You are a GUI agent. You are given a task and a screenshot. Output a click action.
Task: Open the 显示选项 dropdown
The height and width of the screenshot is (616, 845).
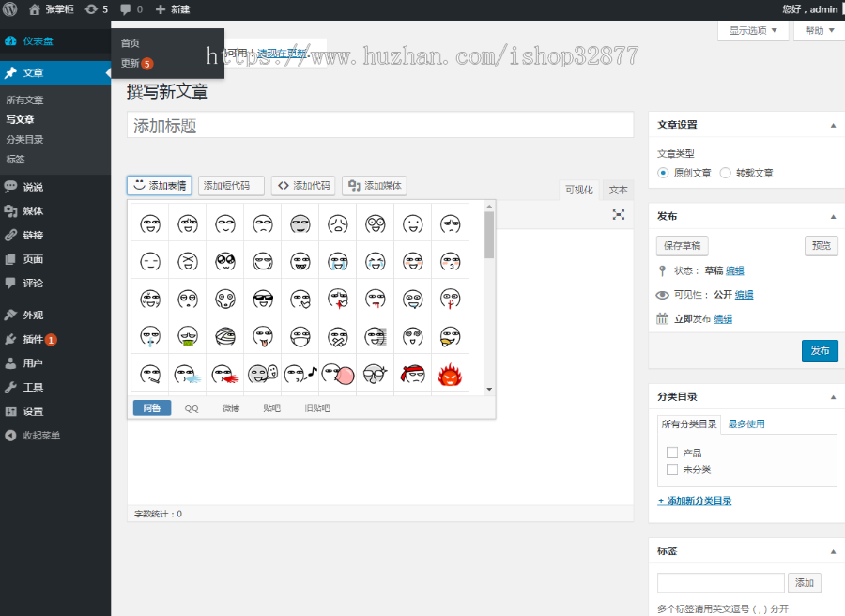753,31
